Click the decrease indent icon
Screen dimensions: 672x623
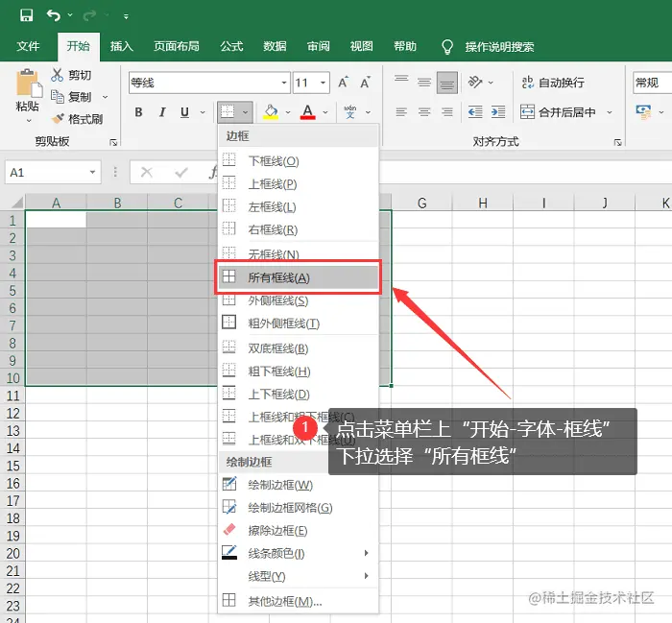coord(475,112)
